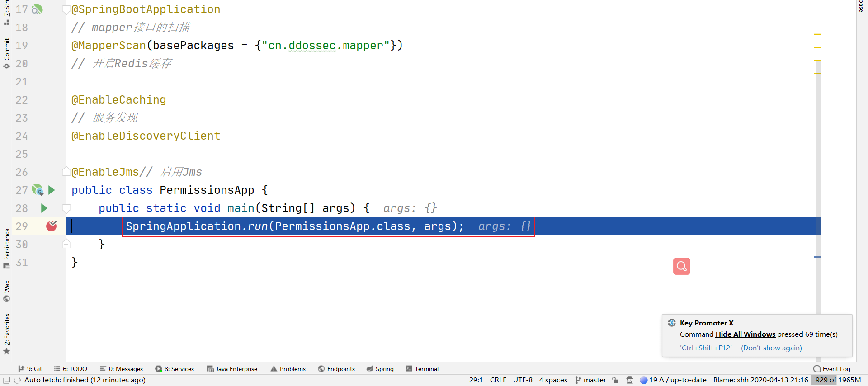Collapse the annotation fold marker on line 17
868x386 pixels.
point(66,9)
